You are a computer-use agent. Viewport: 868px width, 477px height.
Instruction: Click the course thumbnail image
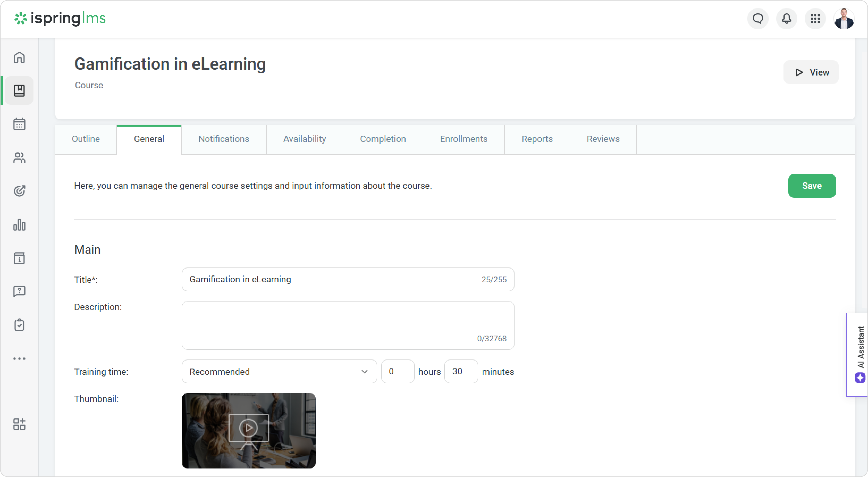click(249, 430)
